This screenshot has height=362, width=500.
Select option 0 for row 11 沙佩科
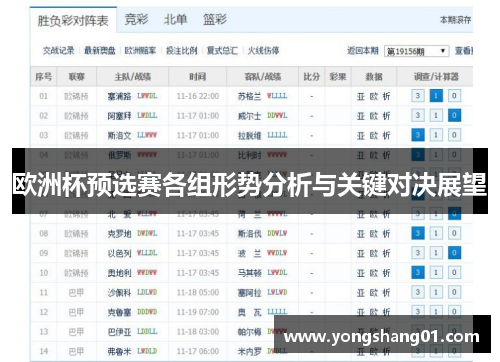pyautogui.click(x=454, y=292)
